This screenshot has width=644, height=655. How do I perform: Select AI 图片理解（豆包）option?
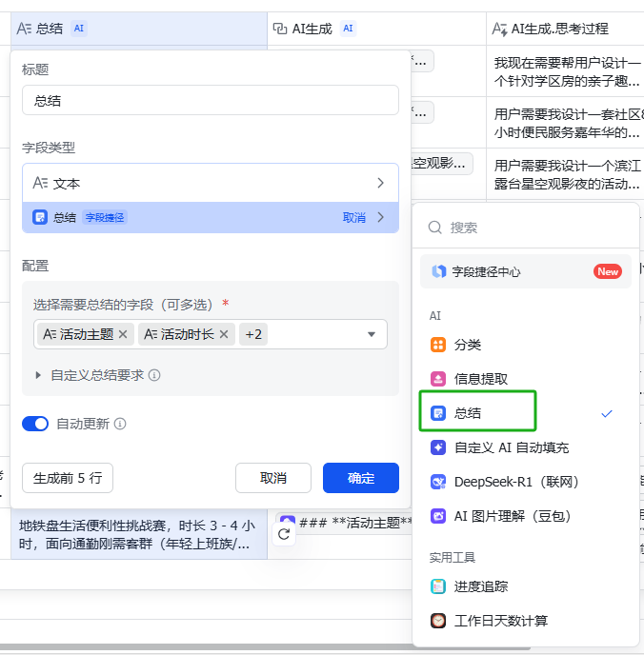[526, 516]
